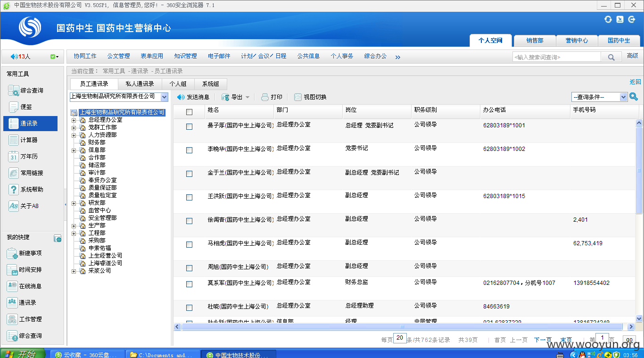
Task: Open the 上海生物制品研究所 company dropdown
Action: [x=119, y=97]
